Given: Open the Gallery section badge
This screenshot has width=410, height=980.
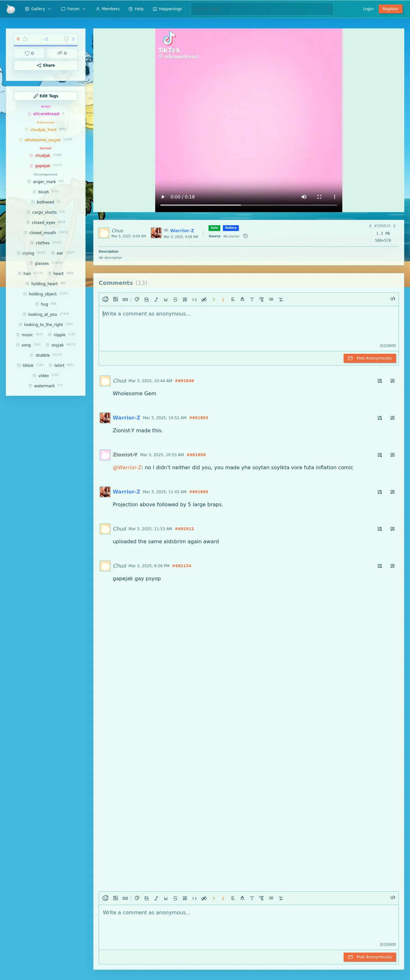Looking at the screenshot, I should pos(231,228).
